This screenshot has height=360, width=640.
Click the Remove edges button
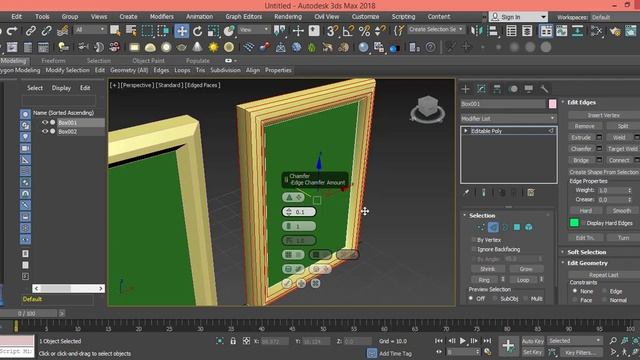[584, 127]
